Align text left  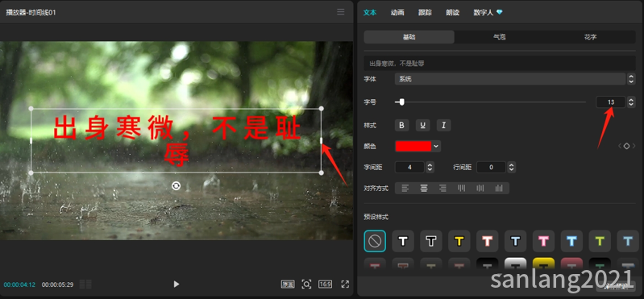pos(405,188)
